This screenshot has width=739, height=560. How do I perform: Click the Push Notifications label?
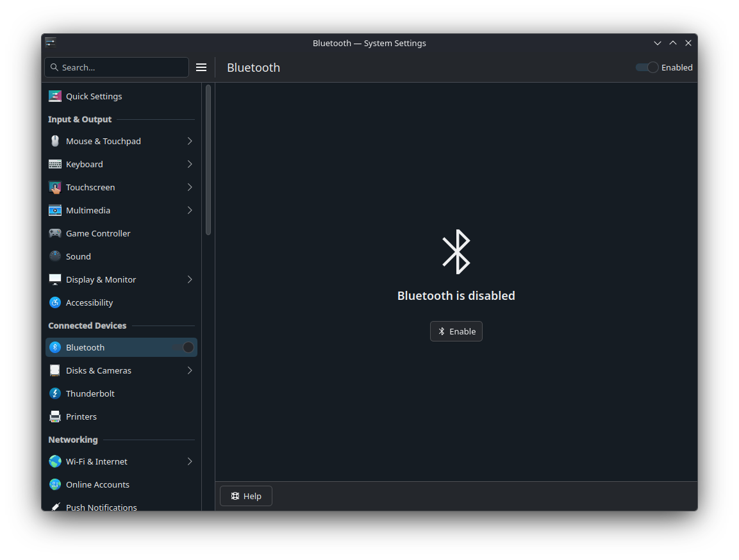click(x=101, y=507)
